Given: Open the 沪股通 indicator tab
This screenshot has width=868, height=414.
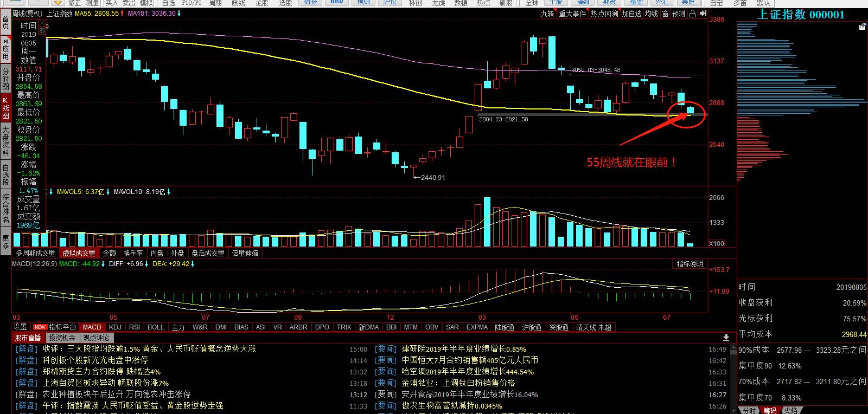Looking at the screenshot, I should (x=532, y=327).
